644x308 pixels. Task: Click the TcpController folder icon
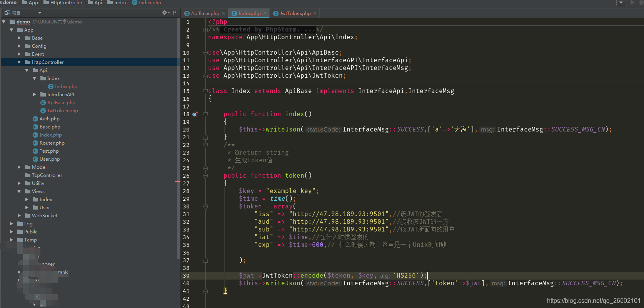tap(28, 175)
